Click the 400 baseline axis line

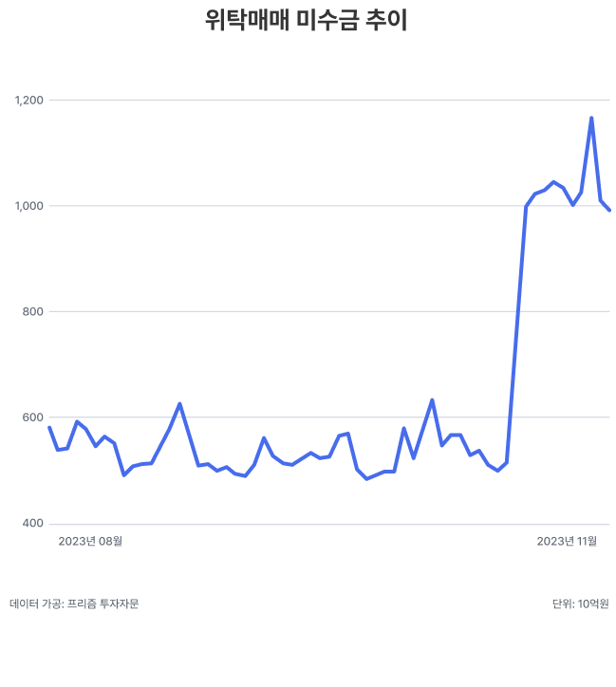coord(329,524)
